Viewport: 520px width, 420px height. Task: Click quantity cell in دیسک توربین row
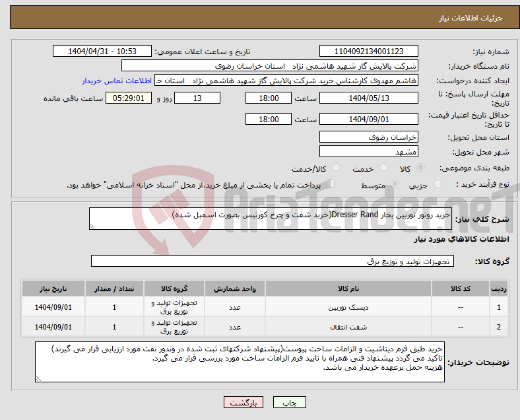coord(114,307)
